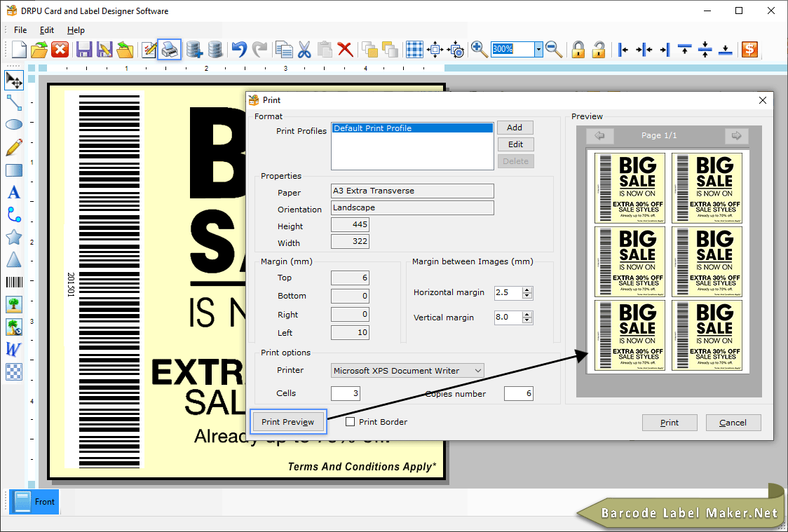788x532 pixels.
Task: Click the label sheet preview thumbnail
Action: coord(668,261)
